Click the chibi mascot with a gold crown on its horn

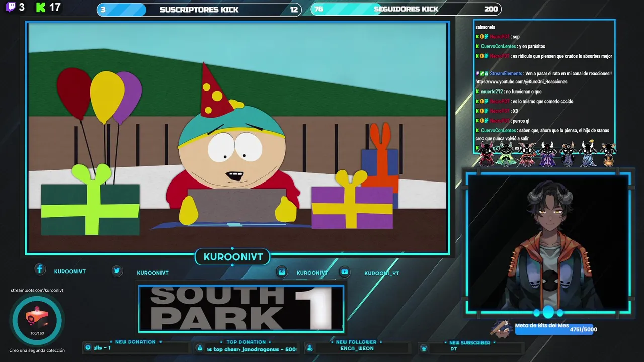tap(588, 153)
